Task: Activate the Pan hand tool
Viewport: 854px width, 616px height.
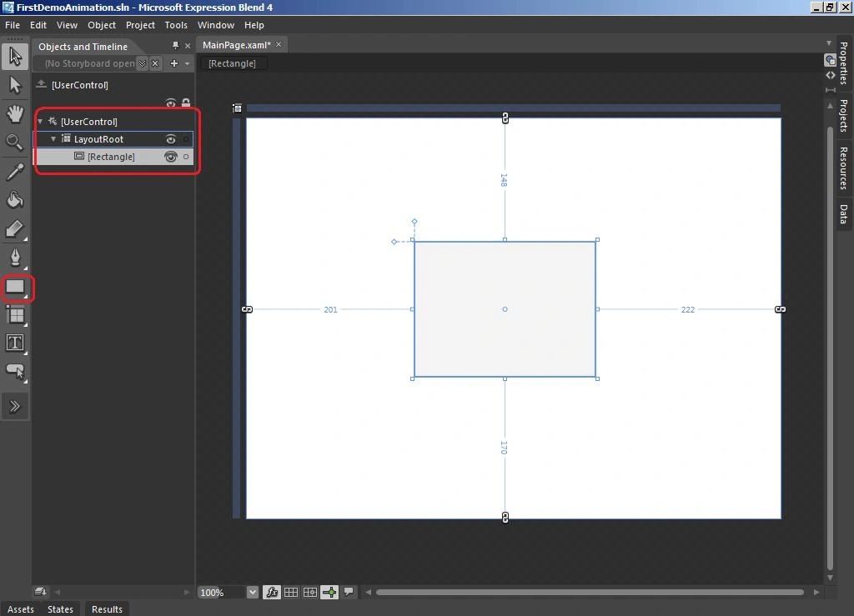Action: point(15,113)
